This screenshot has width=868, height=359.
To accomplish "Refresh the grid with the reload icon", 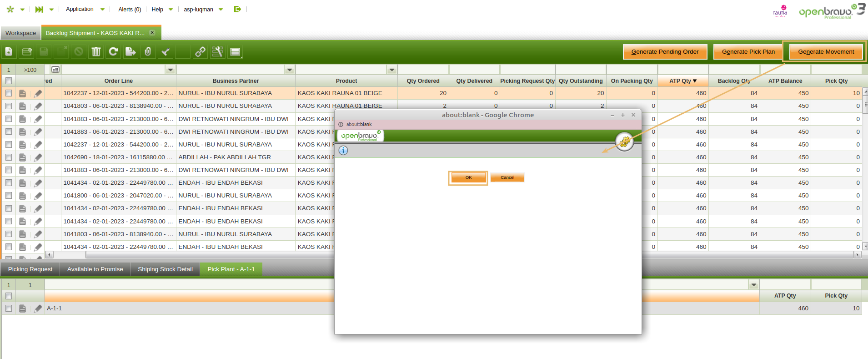I will click(x=113, y=52).
